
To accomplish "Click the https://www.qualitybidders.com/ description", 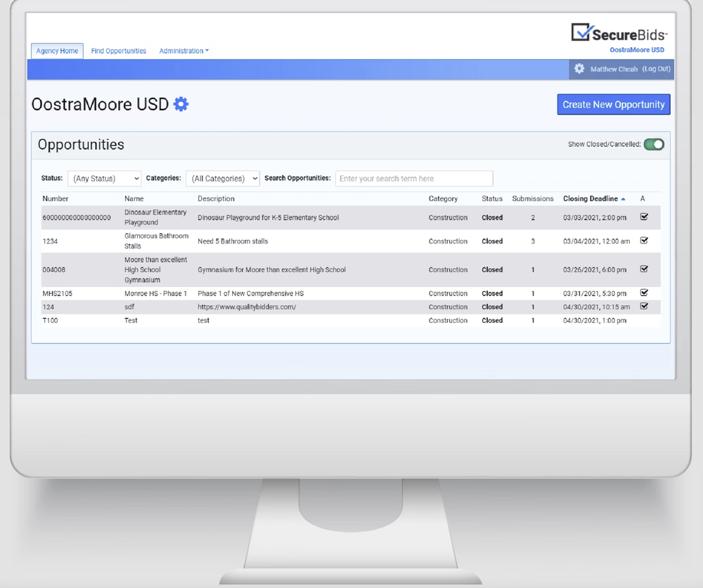I will point(247,307).
